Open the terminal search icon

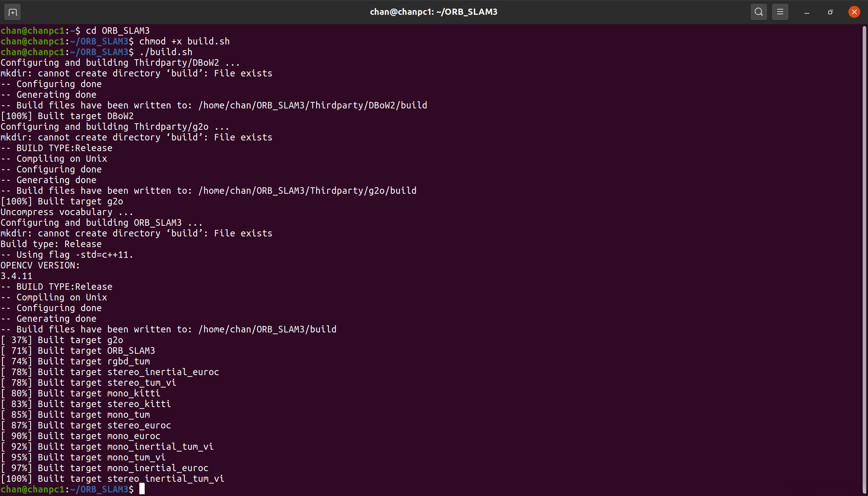point(759,12)
